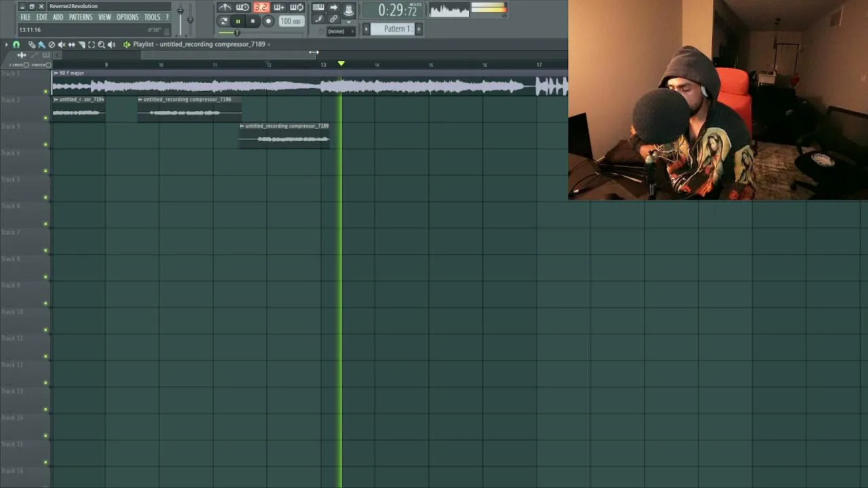The width and height of the screenshot is (868, 488).
Task: Toggle loop recording
Action: click(x=296, y=7)
